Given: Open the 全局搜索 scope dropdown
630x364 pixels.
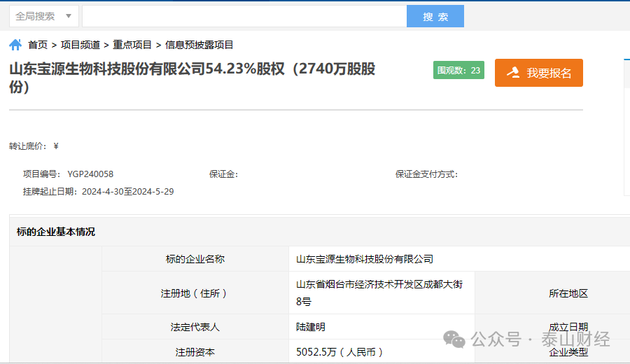Looking at the screenshot, I should click(44, 16).
